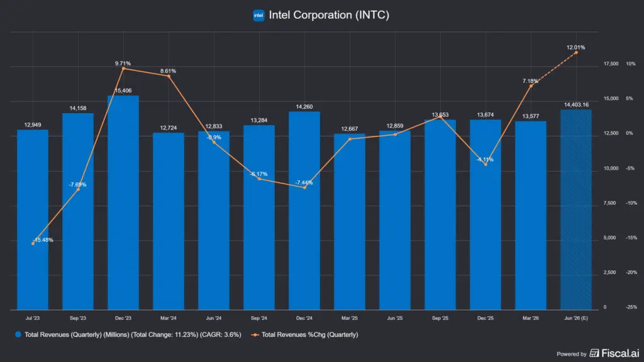This screenshot has height=362, width=644.
Task: Select the Mar '24 revenue bar
Action: pos(169,221)
